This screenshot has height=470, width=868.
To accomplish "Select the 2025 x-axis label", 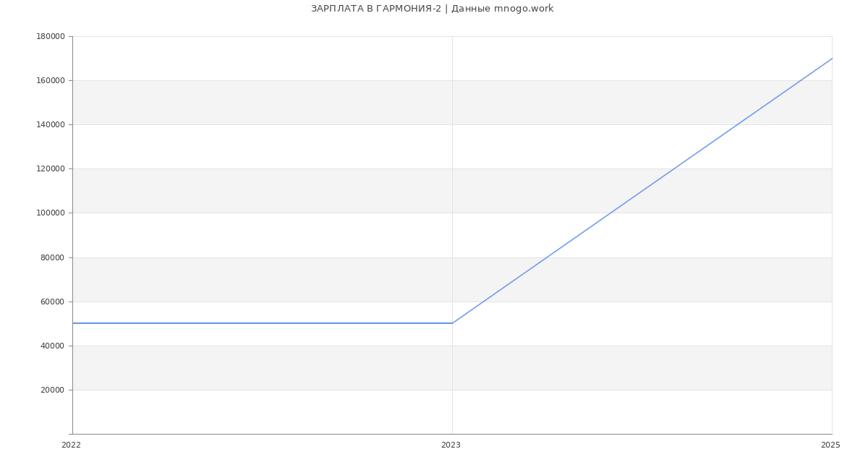I will click(830, 445).
